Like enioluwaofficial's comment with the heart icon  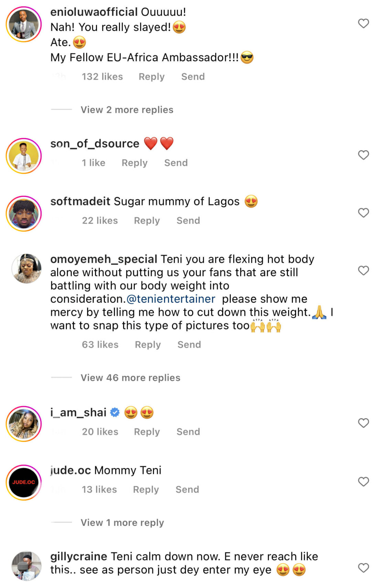coord(363,24)
